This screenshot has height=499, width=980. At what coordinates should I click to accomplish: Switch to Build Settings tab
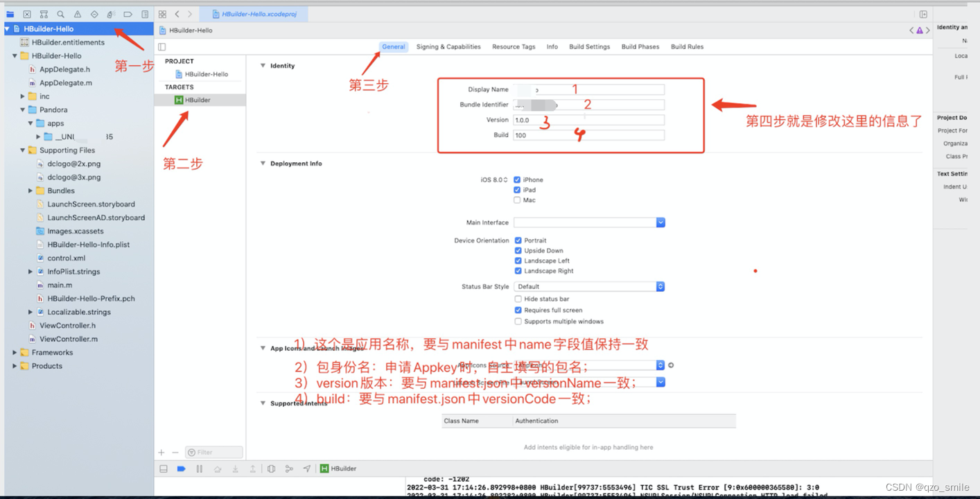click(590, 47)
